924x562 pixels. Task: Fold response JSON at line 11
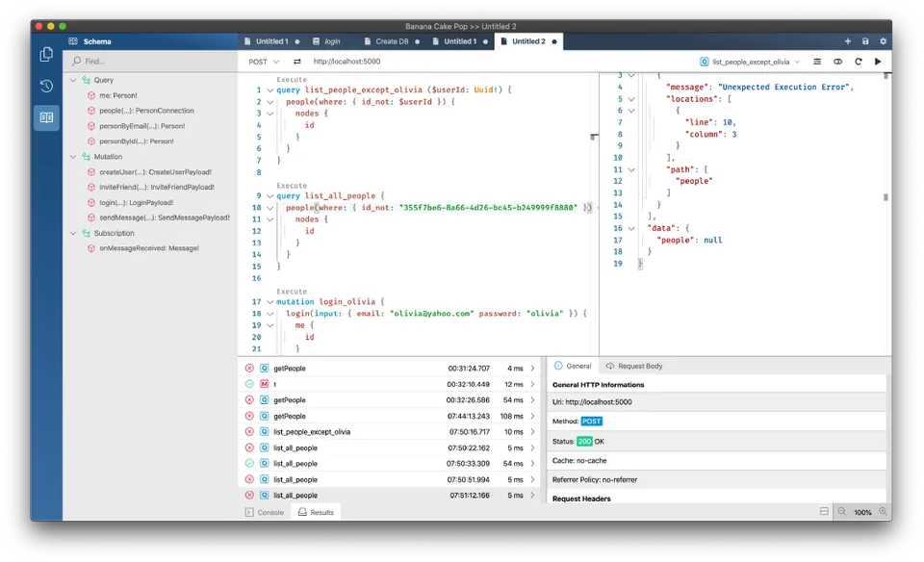tap(631, 169)
